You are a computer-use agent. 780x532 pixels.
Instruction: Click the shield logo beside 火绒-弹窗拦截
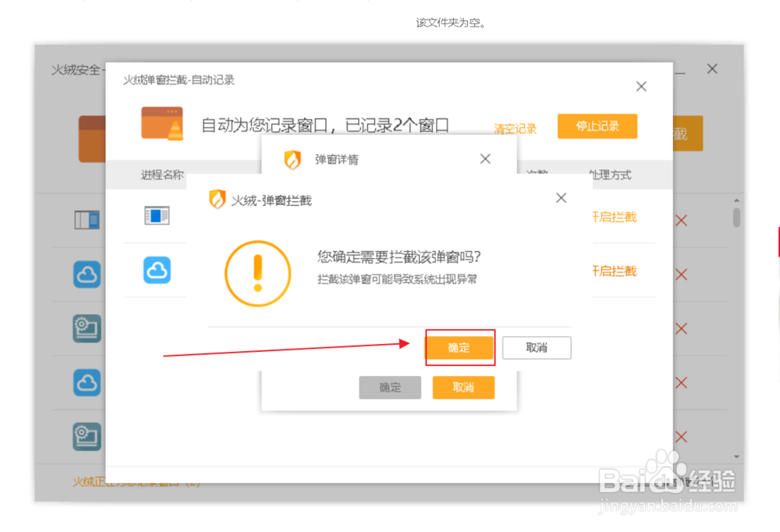(x=218, y=199)
